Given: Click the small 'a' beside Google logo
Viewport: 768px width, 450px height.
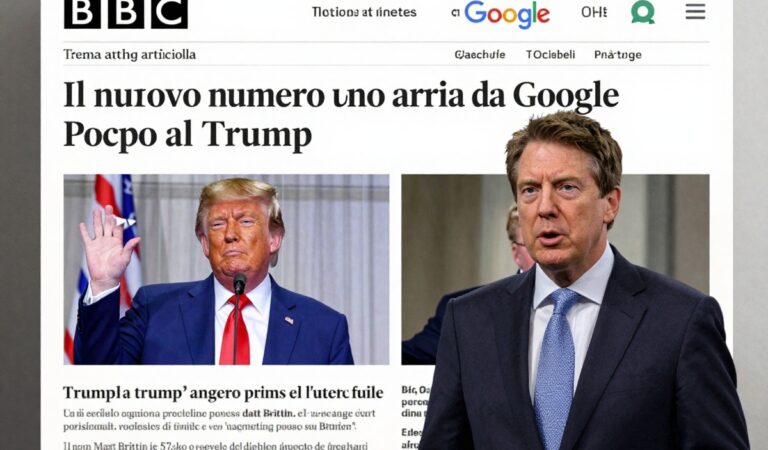Looking at the screenshot, I should click(x=456, y=14).
